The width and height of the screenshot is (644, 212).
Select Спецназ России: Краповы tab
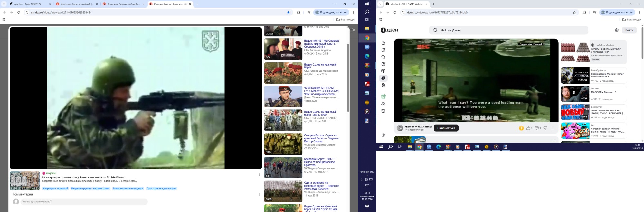pyautogui.click(x=171, y=4)
